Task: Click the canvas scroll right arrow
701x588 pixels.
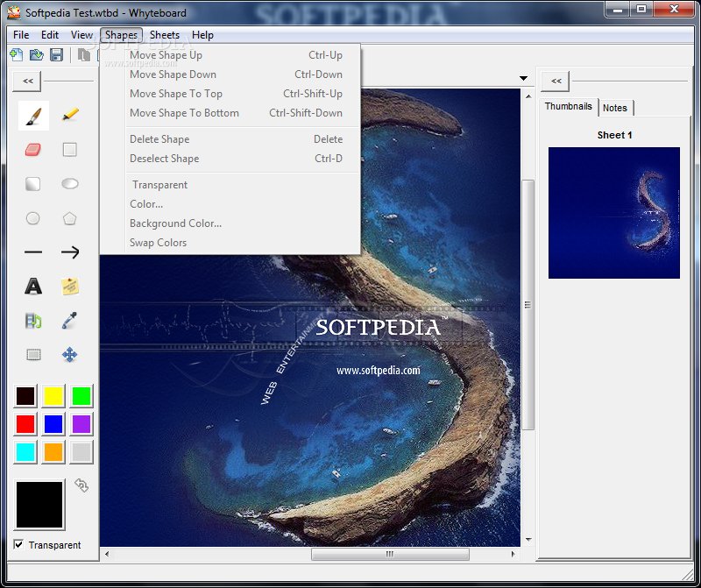Action: click(x=513, y=554)
